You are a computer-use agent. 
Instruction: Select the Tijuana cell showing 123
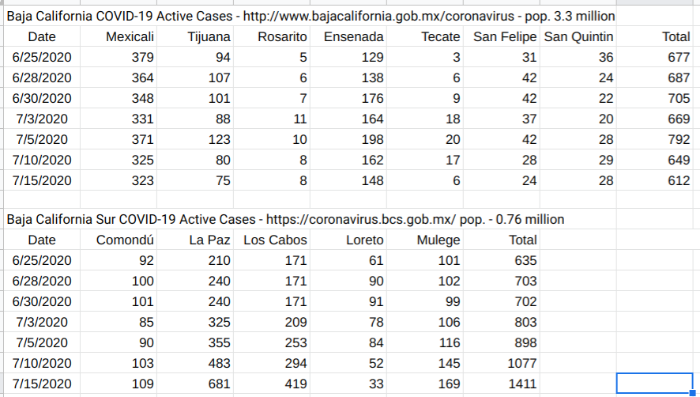point(195,139)
